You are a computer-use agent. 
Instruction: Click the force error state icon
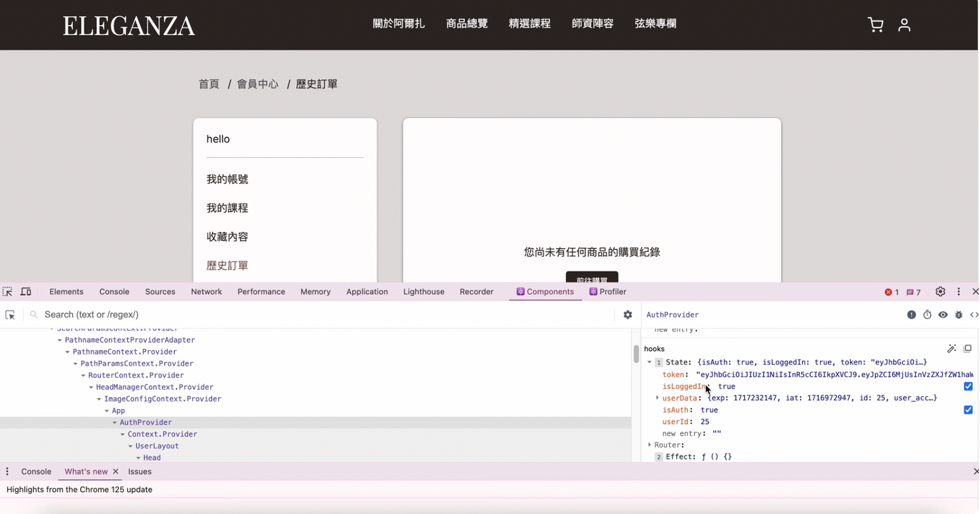pos(911,315)
